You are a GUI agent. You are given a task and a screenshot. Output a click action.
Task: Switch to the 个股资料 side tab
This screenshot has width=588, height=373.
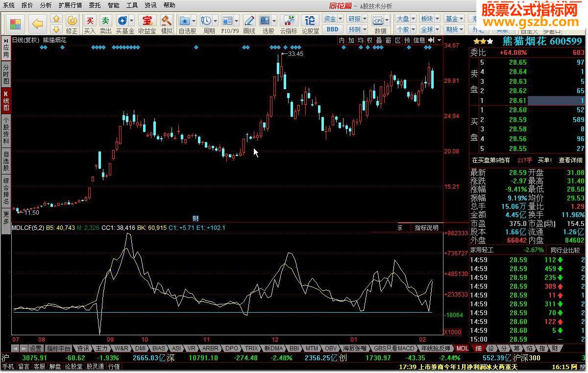point(6,130)
